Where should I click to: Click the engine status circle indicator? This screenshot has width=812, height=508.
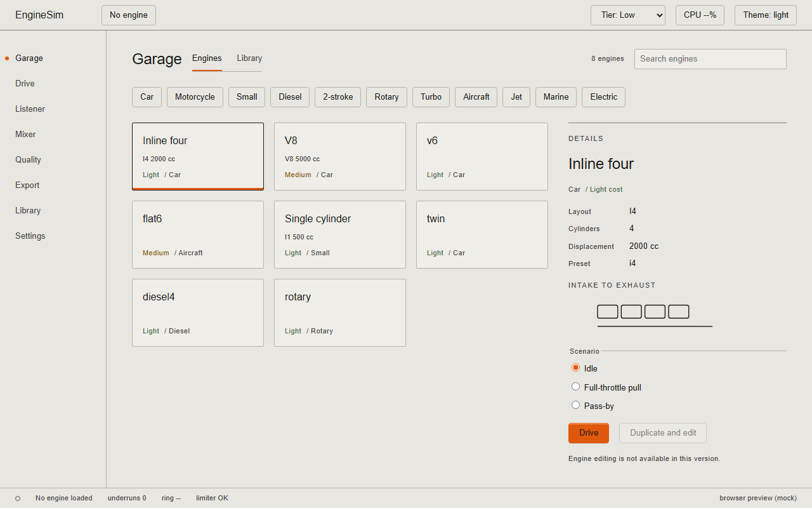click(18, 498)
